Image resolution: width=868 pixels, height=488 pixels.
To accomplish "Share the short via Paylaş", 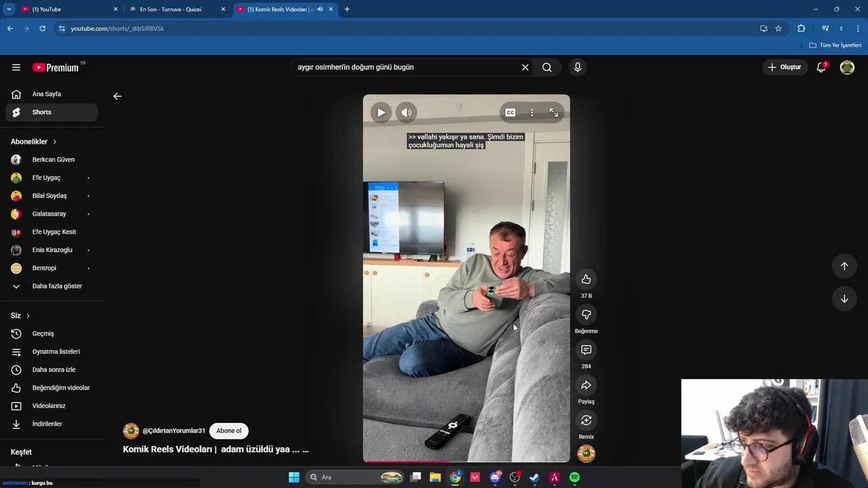I will click(x=586, y=385).
